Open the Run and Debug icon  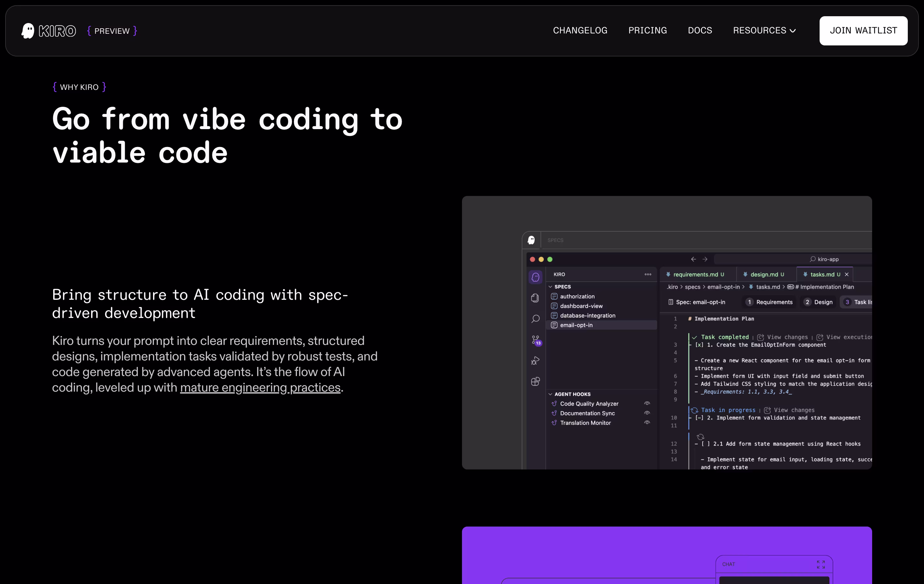coord(535,360)
